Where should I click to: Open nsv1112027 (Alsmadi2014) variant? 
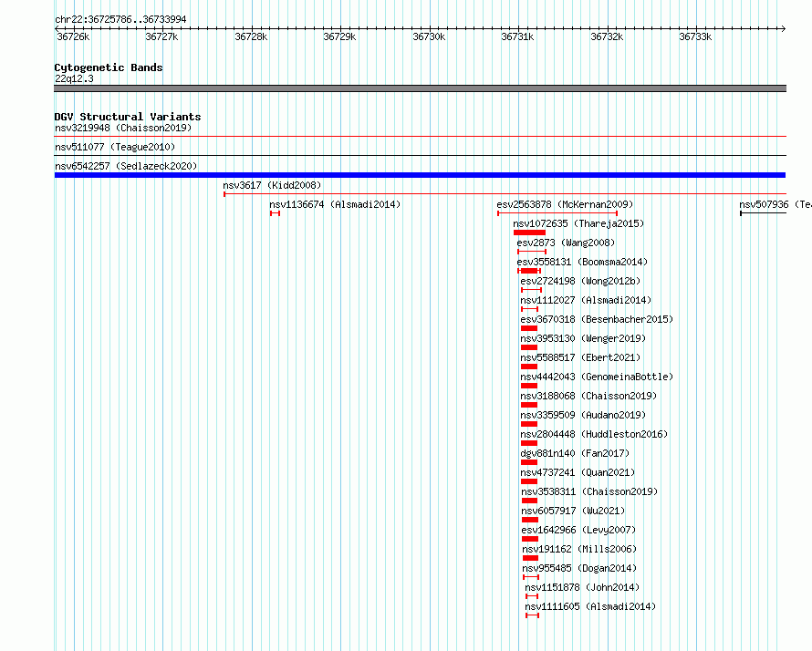click(586, 300)
